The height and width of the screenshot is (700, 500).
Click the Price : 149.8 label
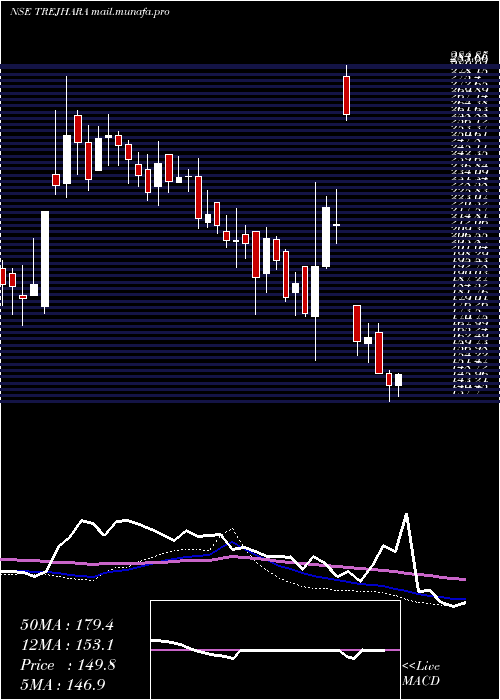[x=68, y=665]
